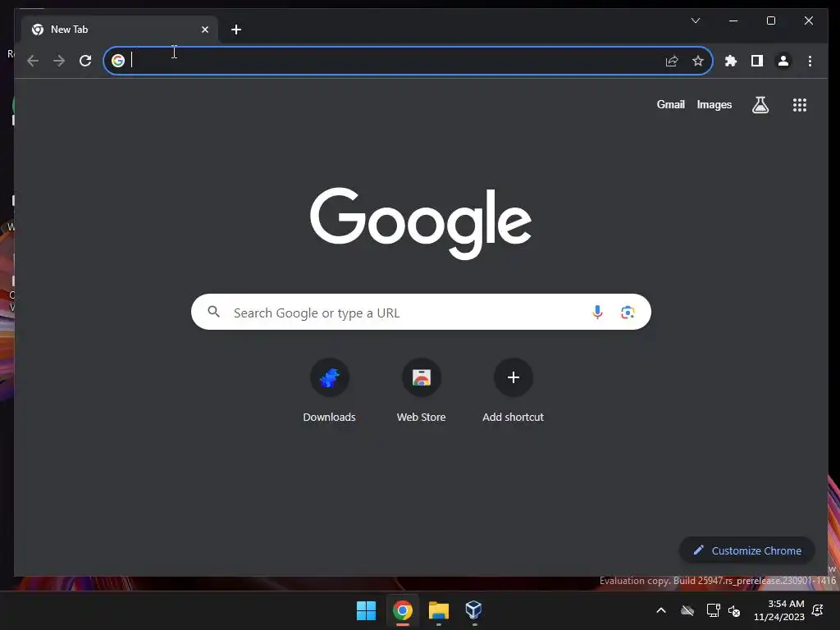The image size is (840, 630).
Task: Open the clock showing 3:54 AM
Action: click(779, 610)
